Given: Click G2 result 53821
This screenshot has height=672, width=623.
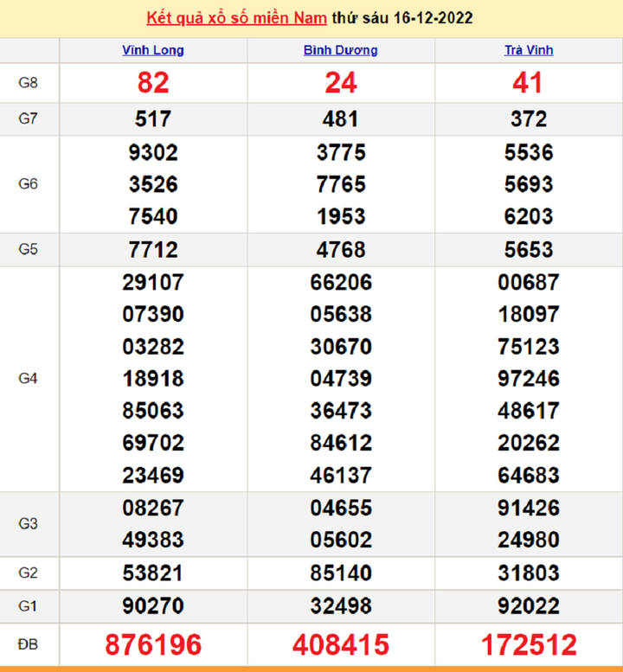Looking at the screenshot, I should pos(153,573).
